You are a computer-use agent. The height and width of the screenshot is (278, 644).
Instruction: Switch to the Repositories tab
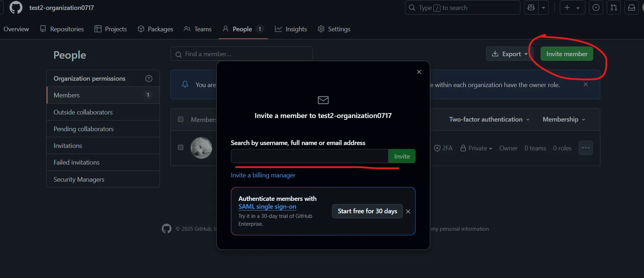click(62, 29)
